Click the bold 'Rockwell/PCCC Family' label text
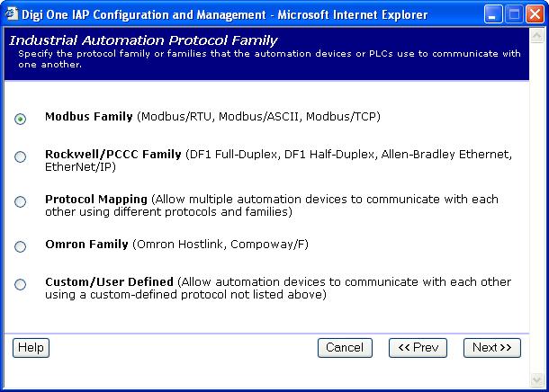The width and height of the screenshot is (549, 392). 113,155
